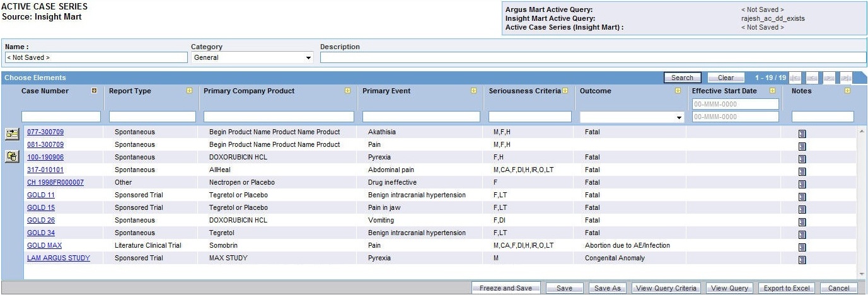Open notes icon for case CH 1998FR000007
868x295 pixels.
(802, 184)
